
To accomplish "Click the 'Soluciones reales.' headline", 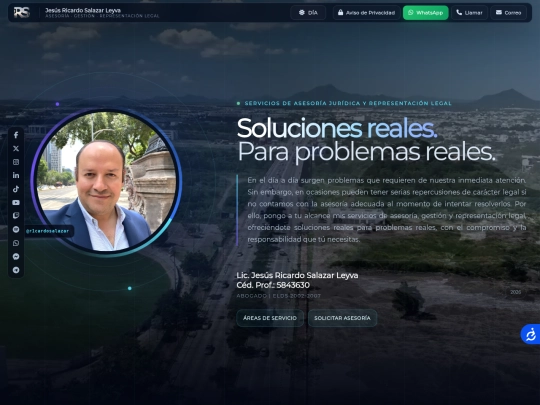I will click(x=337, y=128).
